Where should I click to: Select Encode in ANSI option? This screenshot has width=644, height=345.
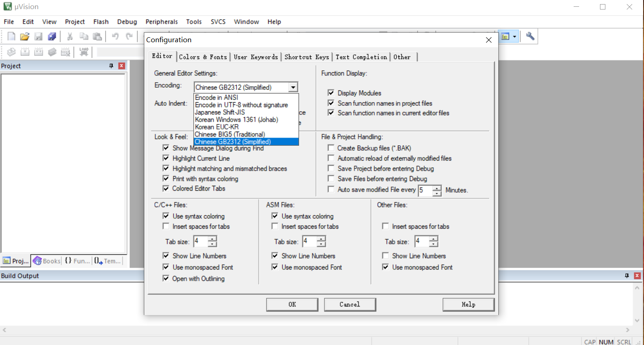pos(246,98)
